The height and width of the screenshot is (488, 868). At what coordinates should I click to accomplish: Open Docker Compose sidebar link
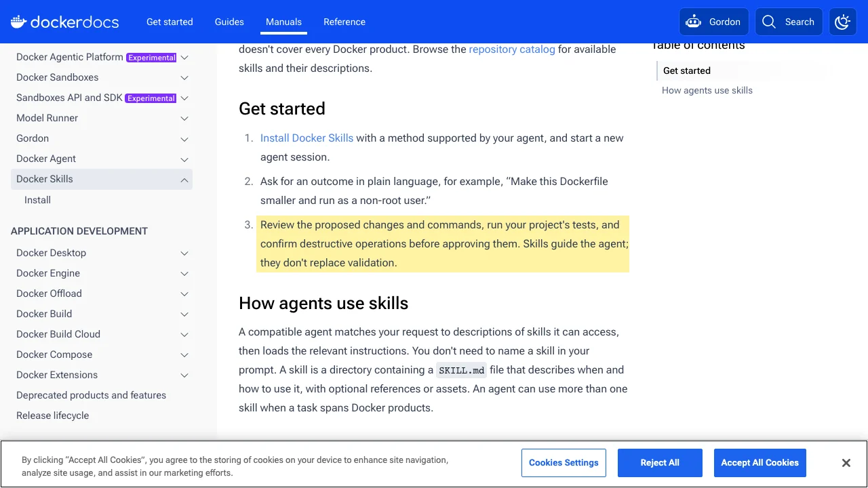point(54,354)
